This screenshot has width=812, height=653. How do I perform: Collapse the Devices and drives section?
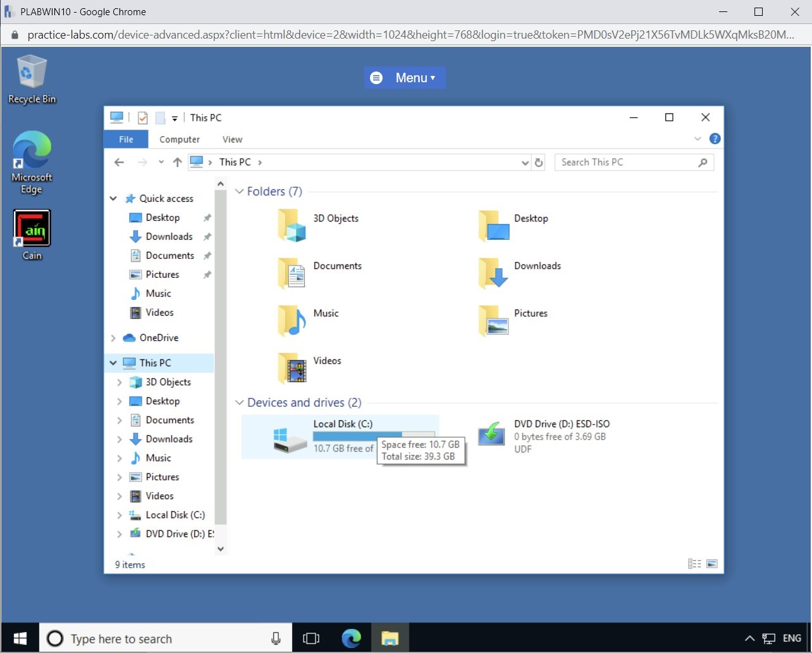click(240, 402)
